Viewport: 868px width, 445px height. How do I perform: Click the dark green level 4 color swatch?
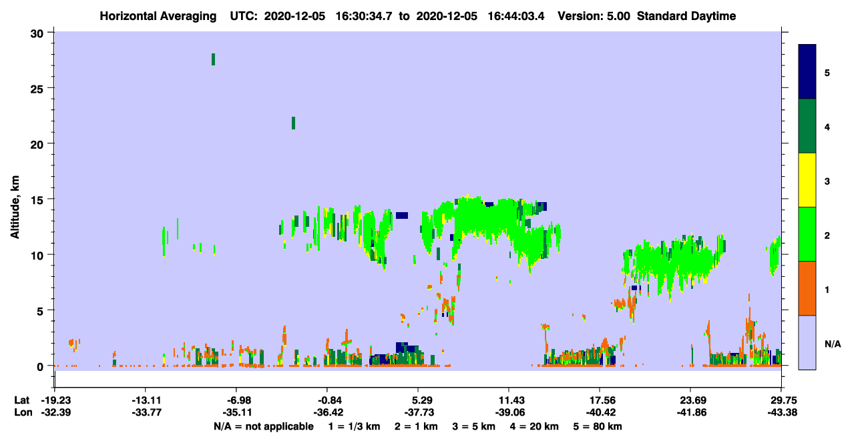click(x=807, y=126)
